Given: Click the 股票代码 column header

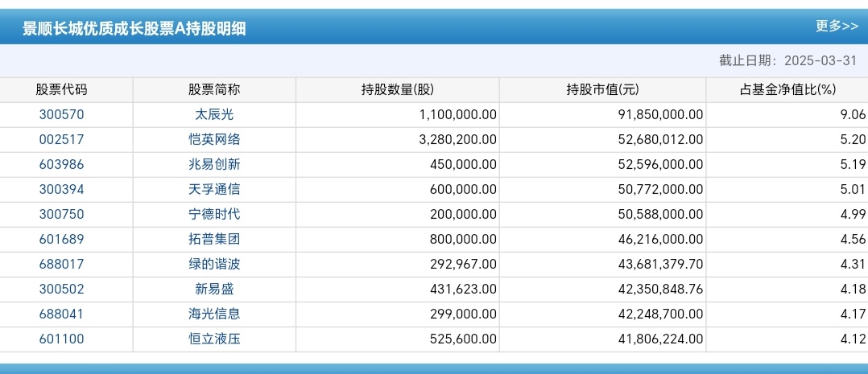Looking at the screenshot, I should tap(61, 90).
